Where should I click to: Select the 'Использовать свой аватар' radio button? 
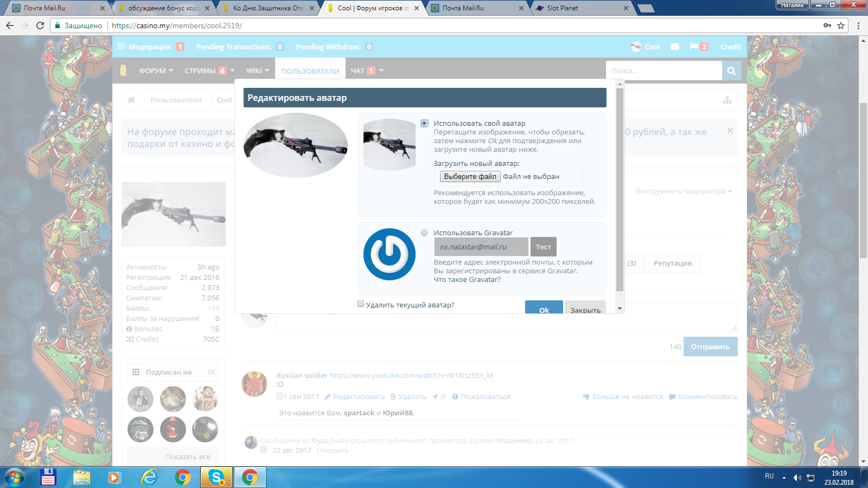(424, 124)
